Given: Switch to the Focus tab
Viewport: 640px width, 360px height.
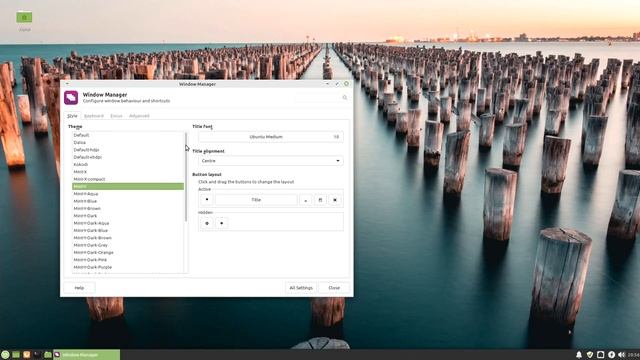Looking at the screenshot, I should [116, 116].
